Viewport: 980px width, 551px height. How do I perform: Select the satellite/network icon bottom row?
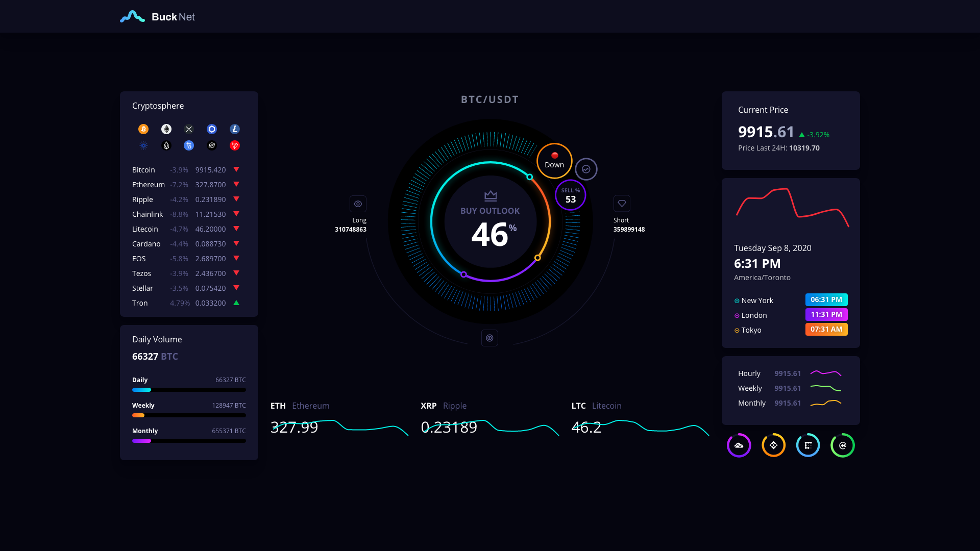[807, 445]
